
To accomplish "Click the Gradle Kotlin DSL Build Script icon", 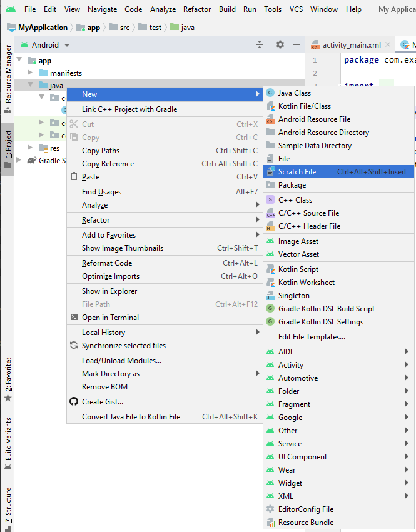I will click(x=270, y=309).
